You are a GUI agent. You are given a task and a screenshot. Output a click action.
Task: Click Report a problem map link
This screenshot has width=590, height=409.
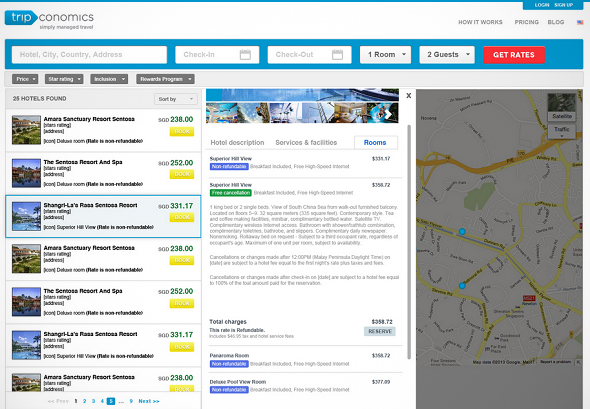pyautogui.click(x=555, y=362)
